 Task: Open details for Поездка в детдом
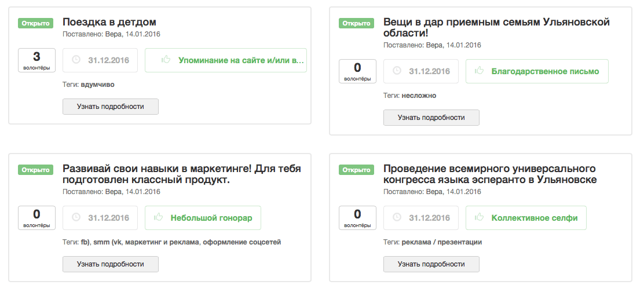tap(110, 107)
